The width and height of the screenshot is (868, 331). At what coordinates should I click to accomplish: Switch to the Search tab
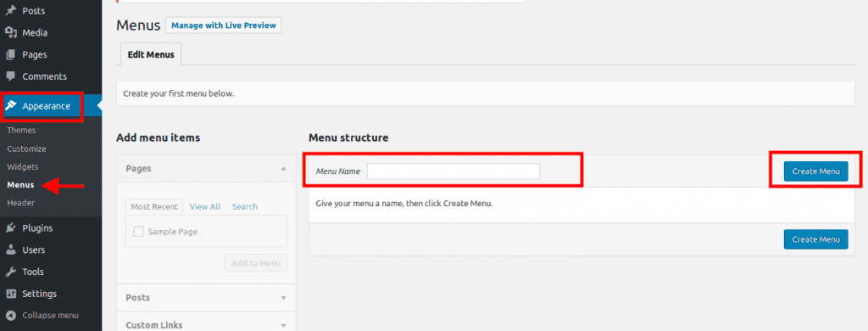[x=245, y=206]
